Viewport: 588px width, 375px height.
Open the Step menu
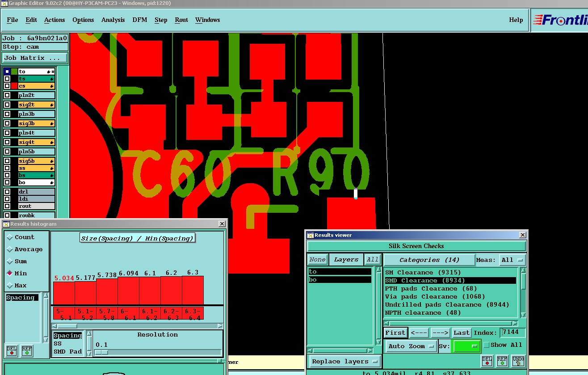pyautogui.click(x=161, y=20)
